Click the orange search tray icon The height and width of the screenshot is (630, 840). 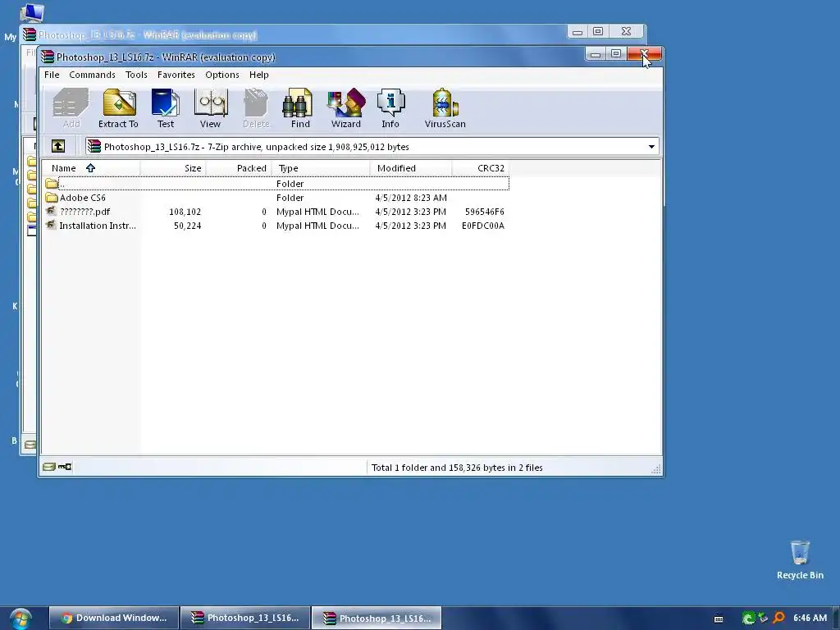[x=779, y=619]
